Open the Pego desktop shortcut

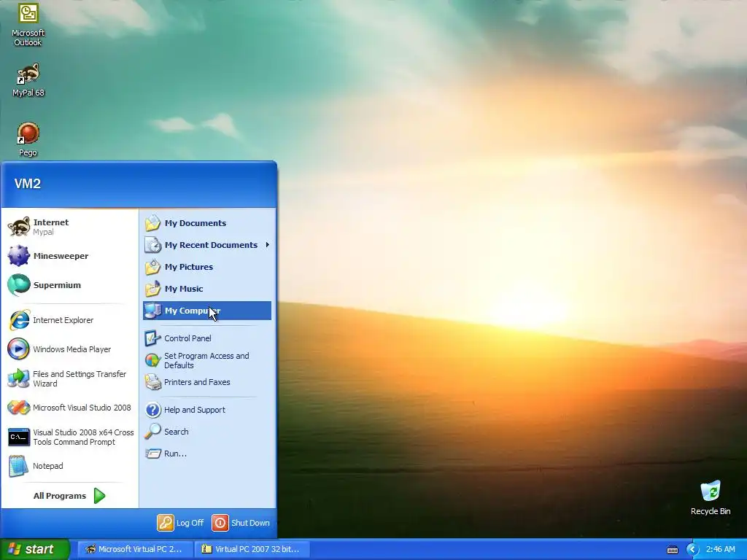[28, 139]
